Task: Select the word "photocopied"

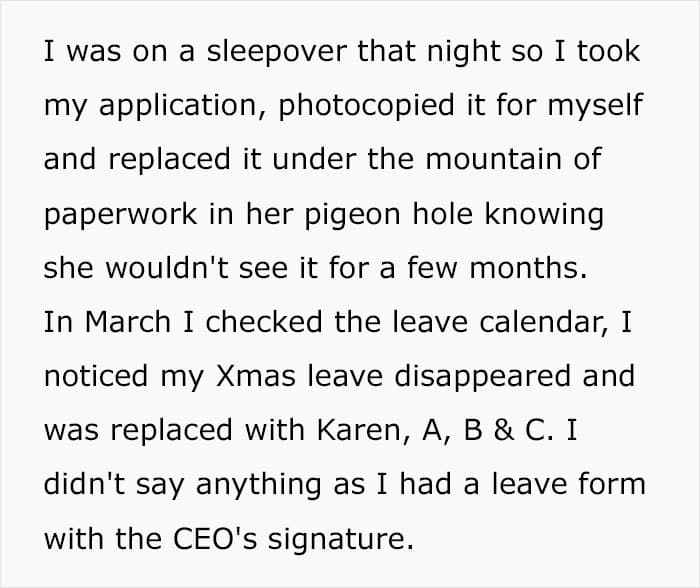Action: pos(366,107)
